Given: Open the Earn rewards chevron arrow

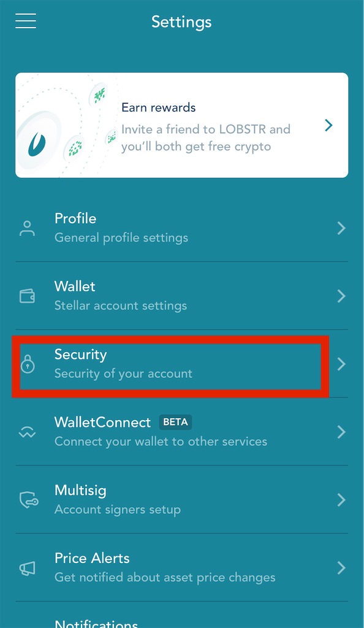Looking at the screenshot, I should [329, 125].
